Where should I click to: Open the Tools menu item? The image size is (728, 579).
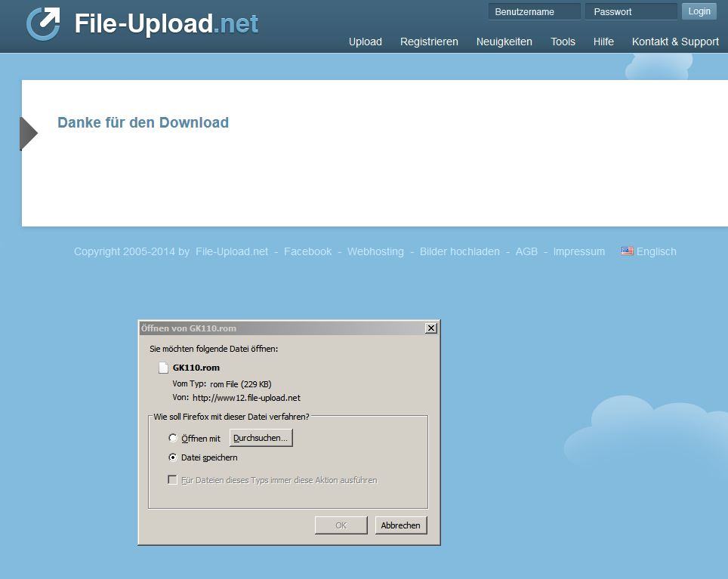coord(563,42)
